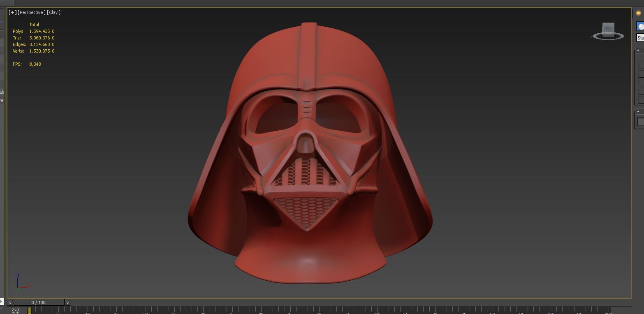Open the [Clay] shading mode menu

54,12
